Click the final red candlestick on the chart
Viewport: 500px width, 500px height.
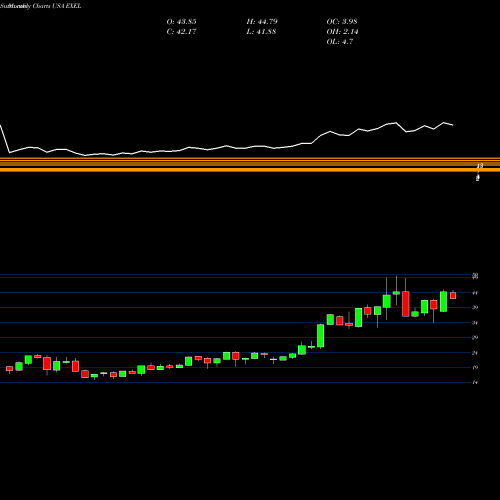tap(453, 295)
